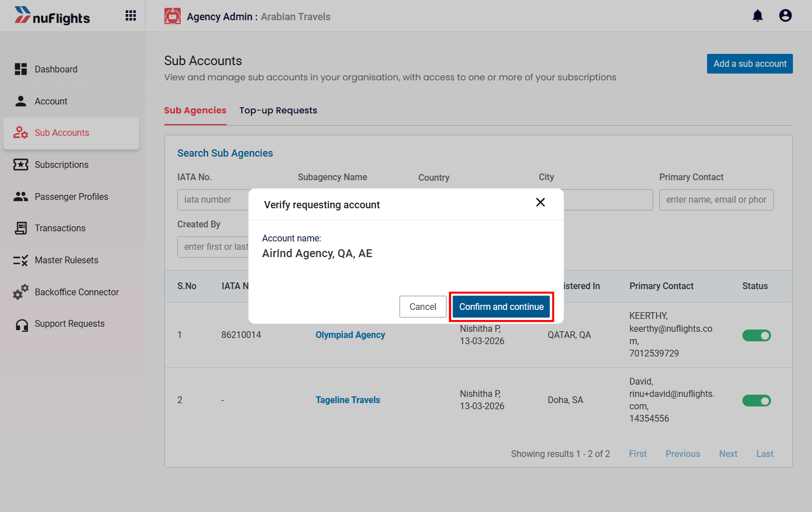The image size is (812, 512).
Task: Click the Transactions receipt icon
Action: (x=21, y=228)
